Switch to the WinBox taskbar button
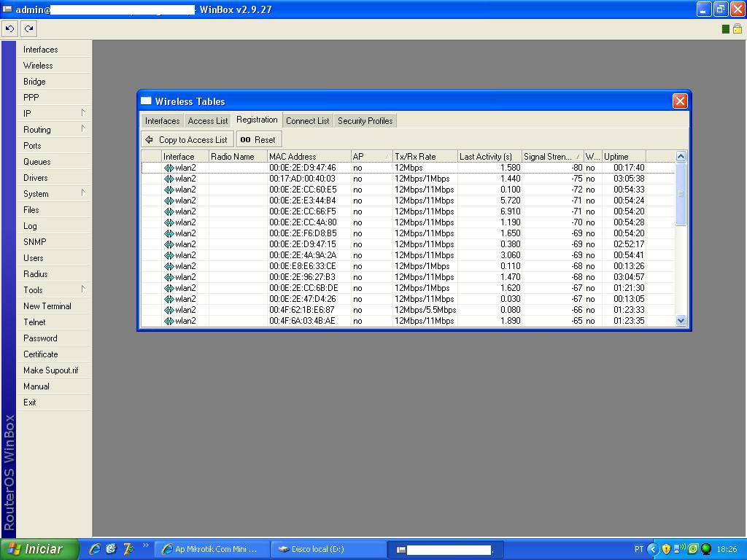Image resolution: width=747 pixels, height=560 pixels. click(x=445, y=550)
